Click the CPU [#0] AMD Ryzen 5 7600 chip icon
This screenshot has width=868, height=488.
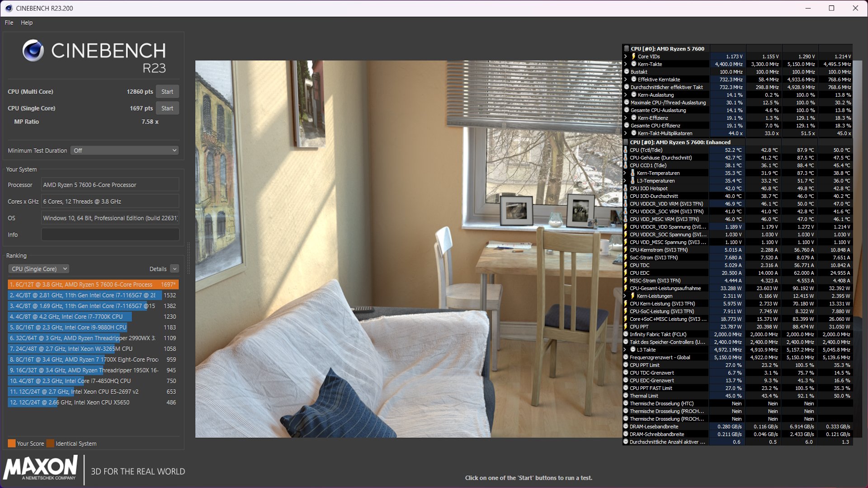[627, 48]
